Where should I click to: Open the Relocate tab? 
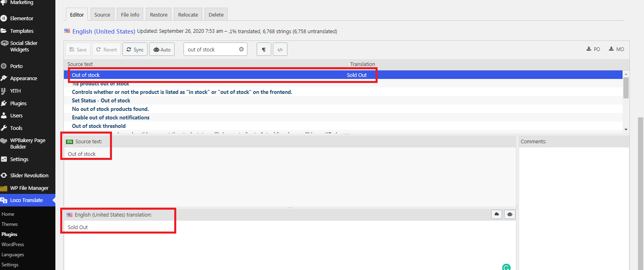click(x=188, y=15)
